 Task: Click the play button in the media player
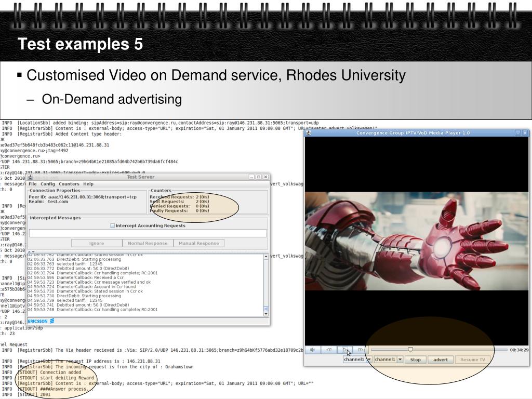pyautogui.click(x=345, y=350)
